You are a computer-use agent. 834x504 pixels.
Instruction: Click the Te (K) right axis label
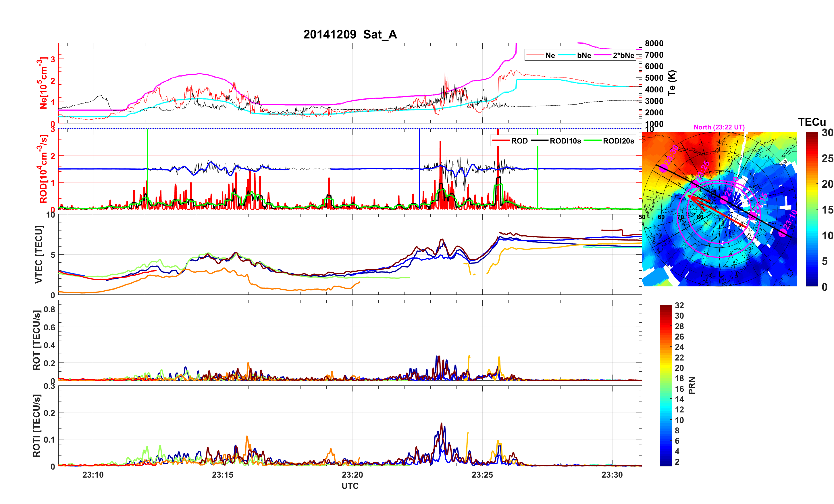[x=671, y=83]
